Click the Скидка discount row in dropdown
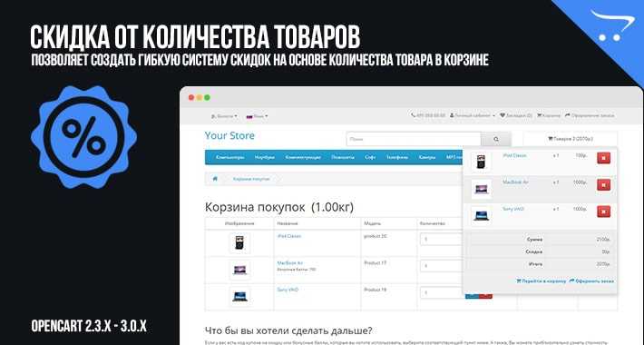The image size is (644, 345). (x=540, y=251)
